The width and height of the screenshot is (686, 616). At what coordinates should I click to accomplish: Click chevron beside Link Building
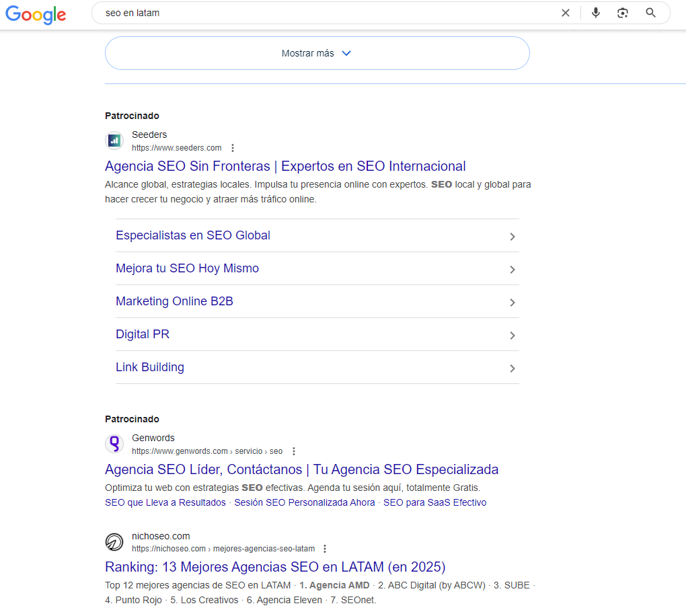(512, 369)
